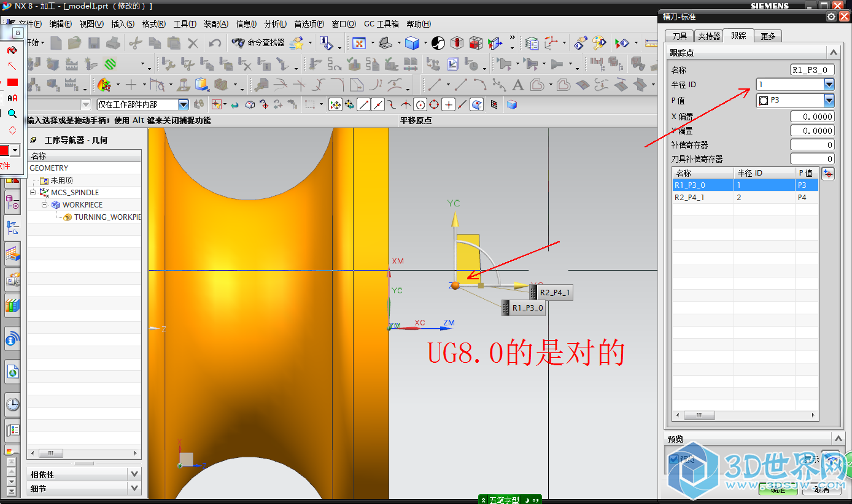This screenshot has height=504, width=852.
Task: Click the layer settings stack icon
Action: point(532,43)
